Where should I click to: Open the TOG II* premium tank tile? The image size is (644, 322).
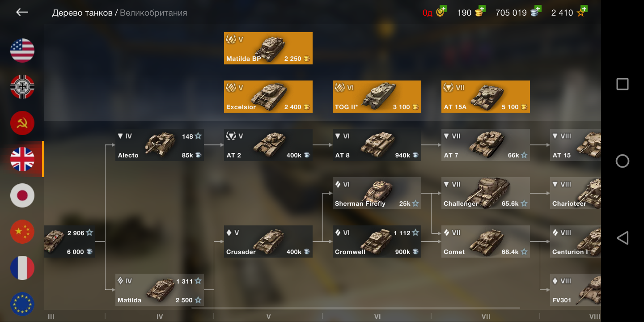click(377, 97)
